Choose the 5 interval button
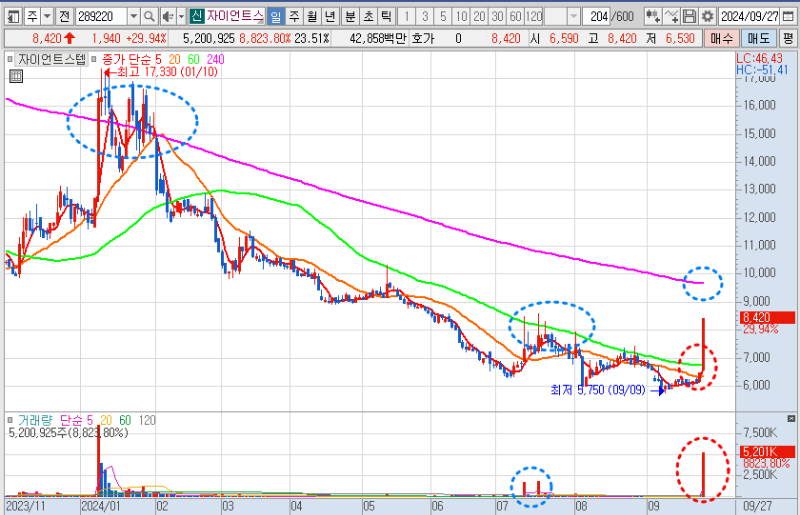Screen dimensions: 800x515 443,17
